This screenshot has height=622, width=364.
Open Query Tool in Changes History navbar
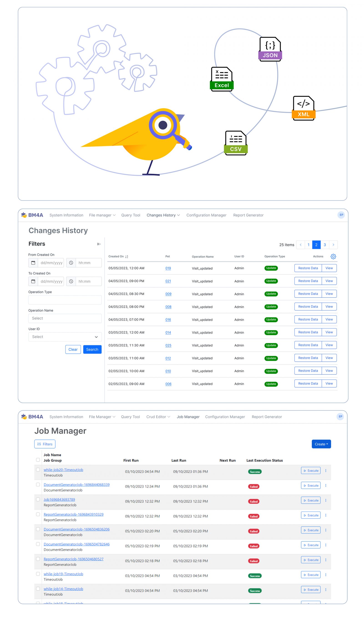(x=131, y=215)
